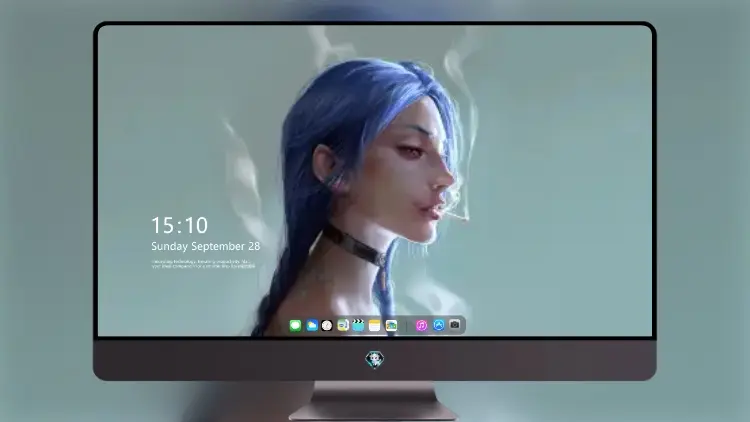The height and width of the screenshot is (422, 750).
Task: Click the 15:10 clock widget
Action: [179, 225]
